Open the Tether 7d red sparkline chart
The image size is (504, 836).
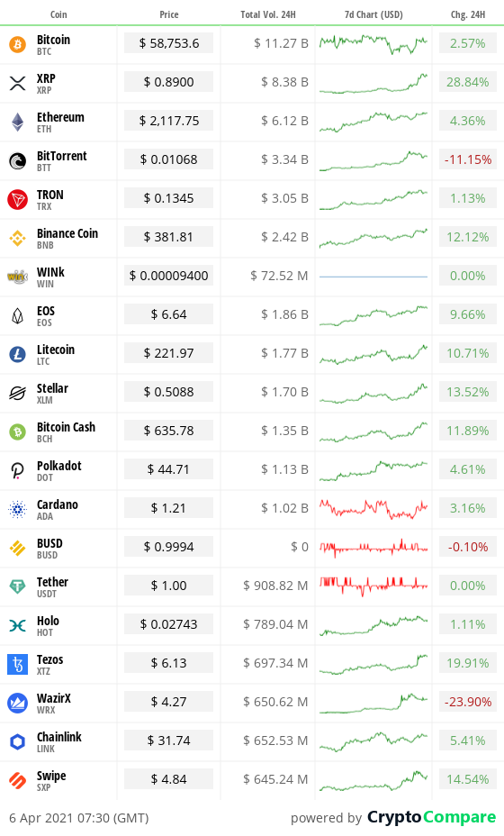tap(373, 586)
